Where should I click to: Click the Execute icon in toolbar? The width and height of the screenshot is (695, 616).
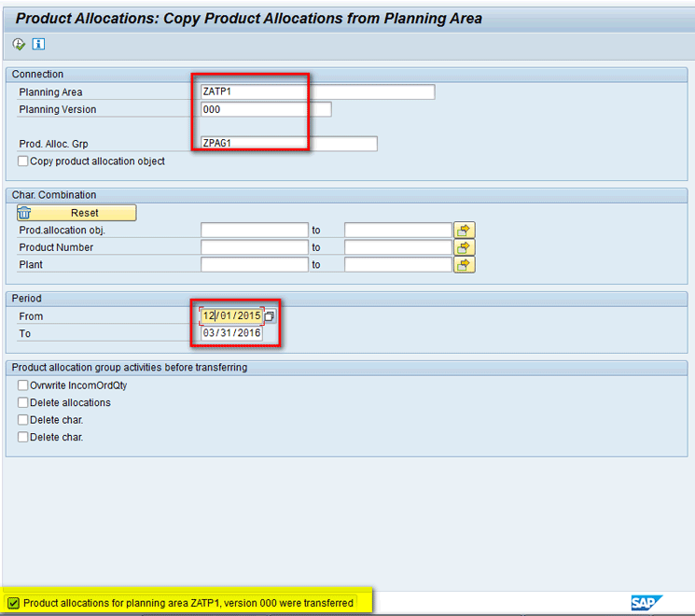pos(19,44)
